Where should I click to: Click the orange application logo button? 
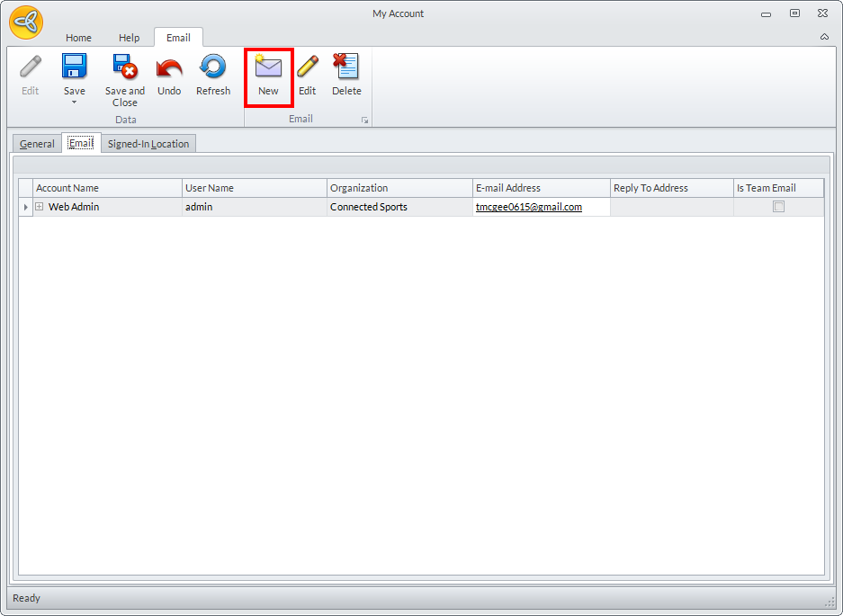coord(26,23)
